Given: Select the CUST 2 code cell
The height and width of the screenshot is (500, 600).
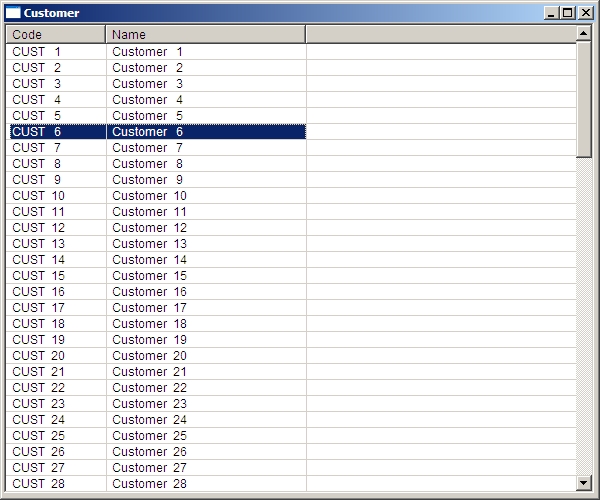Looking at the screenshot, I should click(x=56, y=68).
